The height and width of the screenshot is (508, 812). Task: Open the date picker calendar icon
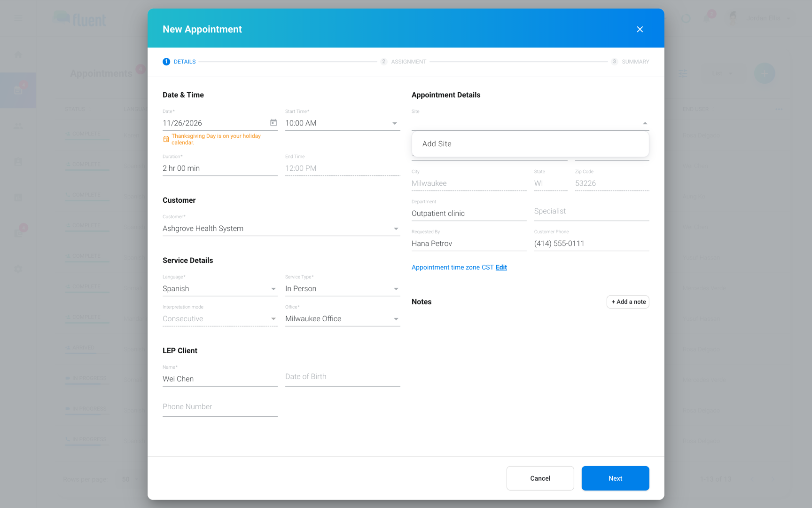pyautogui.click(x=273, y=123)
